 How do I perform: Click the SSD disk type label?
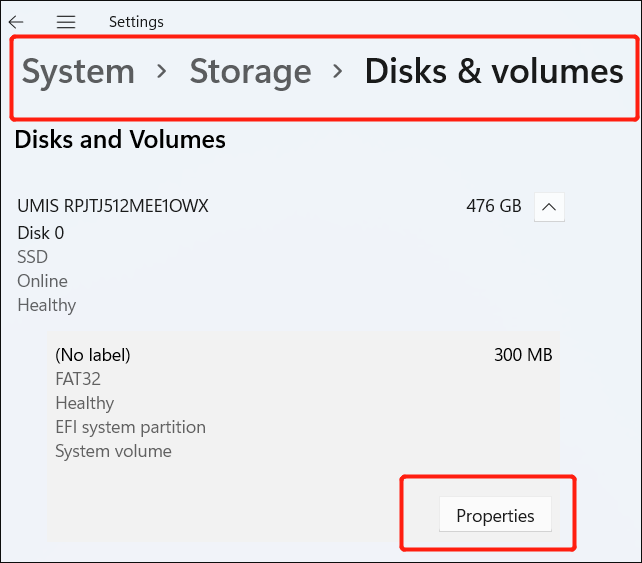click(32, 257)
